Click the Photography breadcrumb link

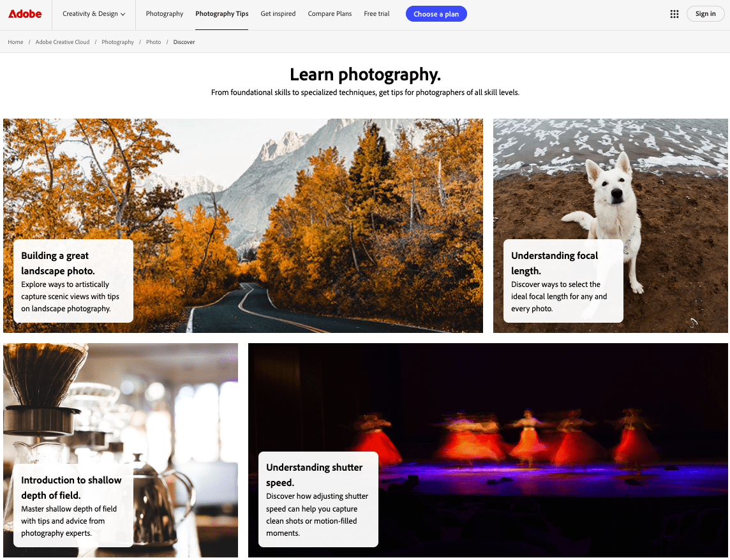[x=117, y=42]
